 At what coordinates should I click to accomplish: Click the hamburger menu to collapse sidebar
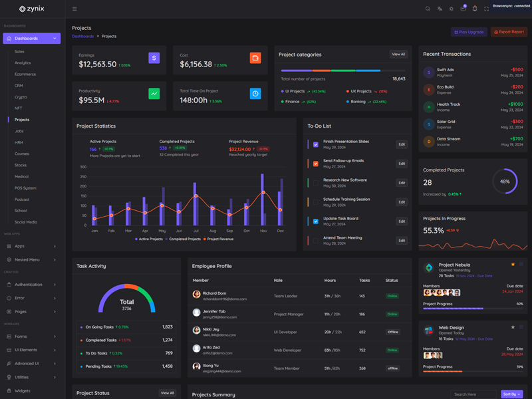click(x=74, y=9)
